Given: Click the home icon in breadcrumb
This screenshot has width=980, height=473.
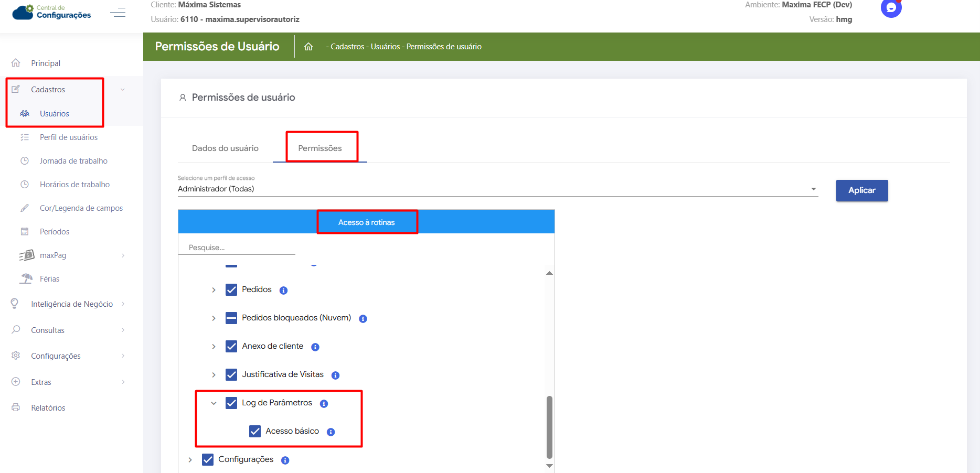Looking at the screenshot, I should pos(308,47).
